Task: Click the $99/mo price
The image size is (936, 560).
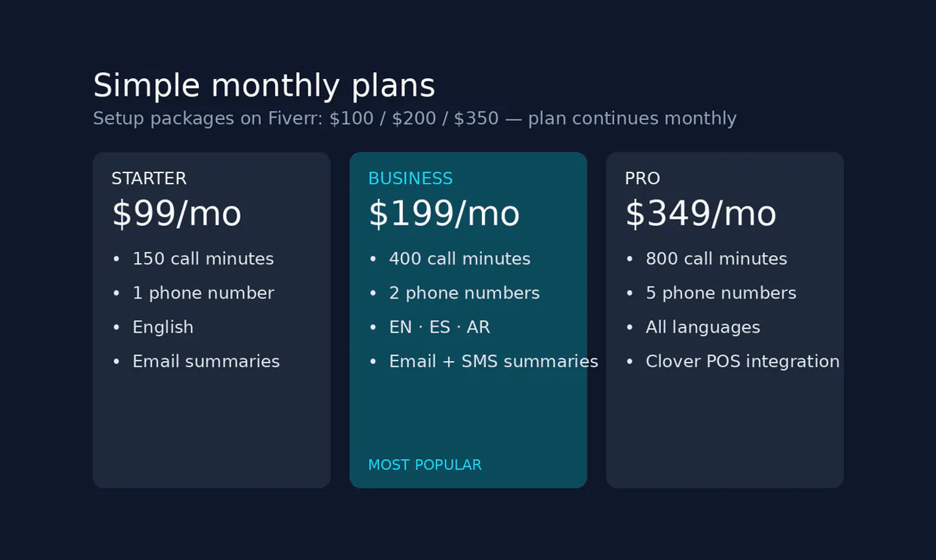Action: pos(176,214)
